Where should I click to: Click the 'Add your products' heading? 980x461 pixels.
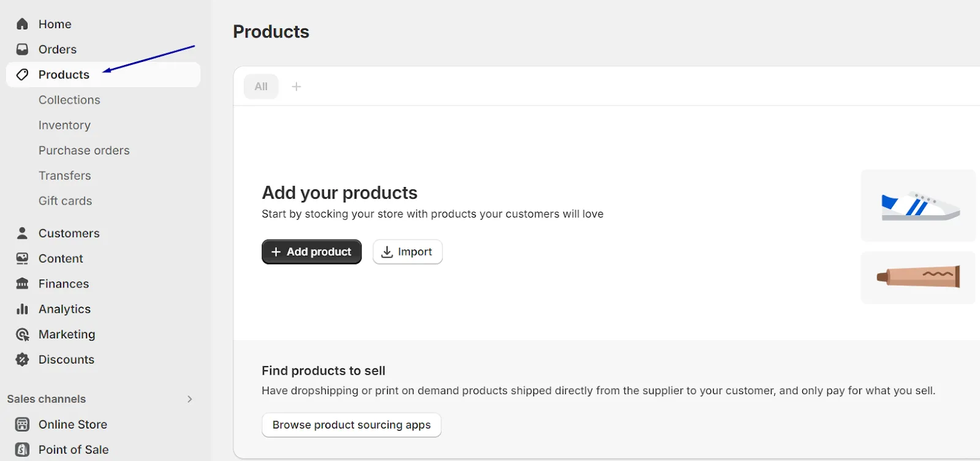pyautogui.click(x=339, y=192)
